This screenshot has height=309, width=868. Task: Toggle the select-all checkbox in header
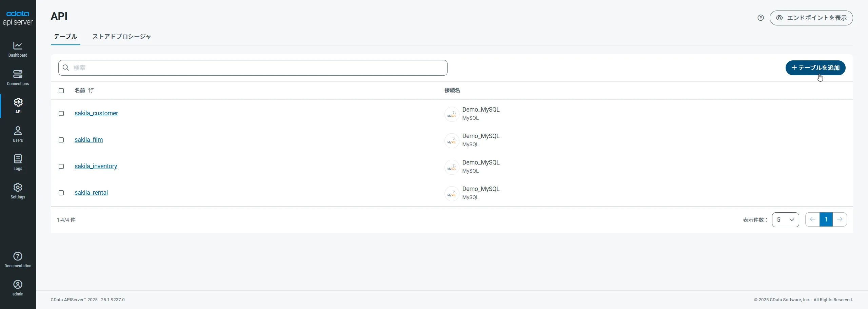tap(61, 91)
